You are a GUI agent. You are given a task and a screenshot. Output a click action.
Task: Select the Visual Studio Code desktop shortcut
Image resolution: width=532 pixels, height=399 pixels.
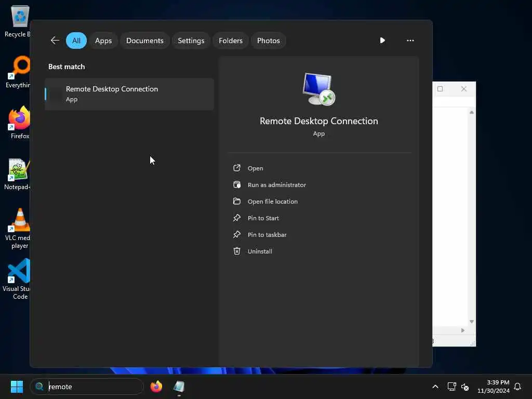tap(18, 279)
